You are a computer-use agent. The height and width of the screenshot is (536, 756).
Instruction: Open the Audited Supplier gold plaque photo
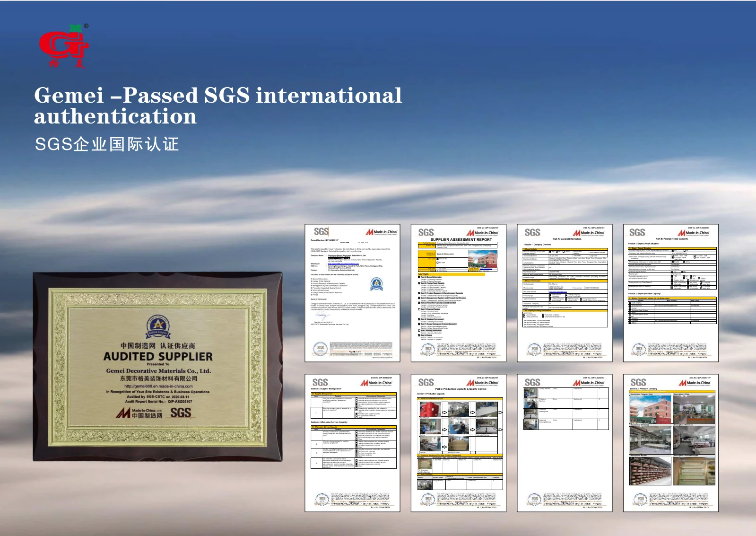[x=157, y=366]
